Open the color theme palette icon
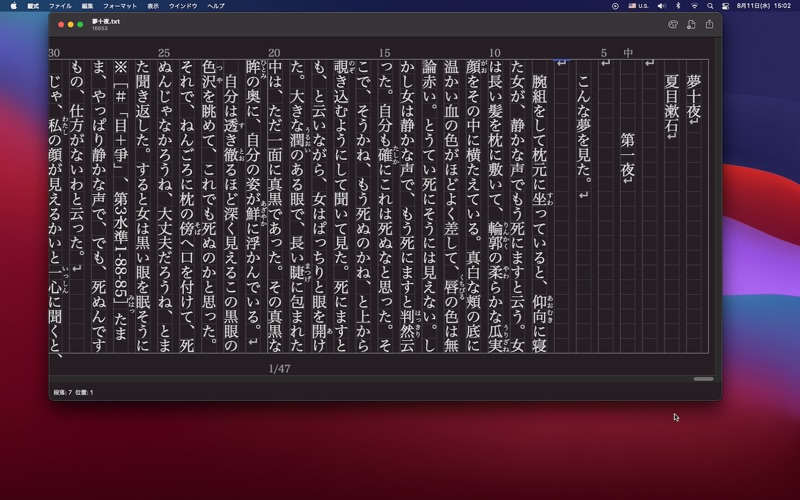 point(673,24)
